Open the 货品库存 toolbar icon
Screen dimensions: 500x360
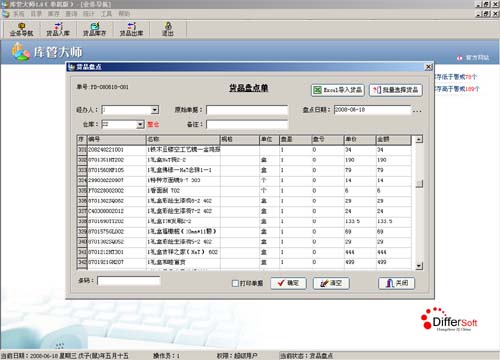coord(95,29)
